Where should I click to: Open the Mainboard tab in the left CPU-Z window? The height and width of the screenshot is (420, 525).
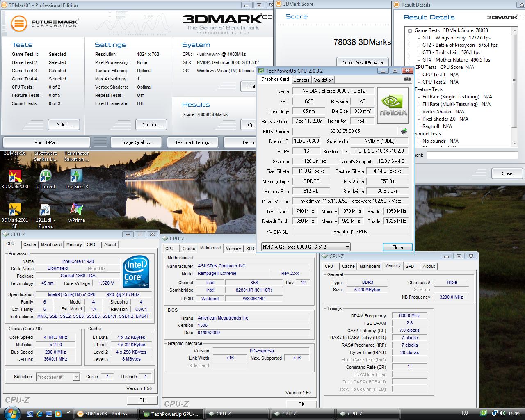tap(51, 244)
